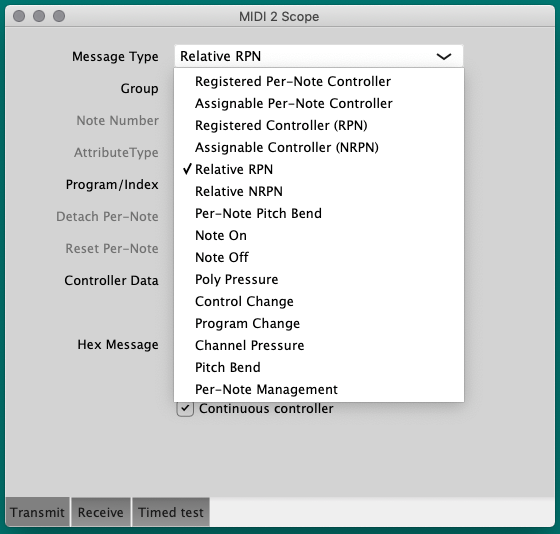Choose Channel Pressure option
Image resolution: width=560 pixels, height=534 pixels.
coord(319,345)
